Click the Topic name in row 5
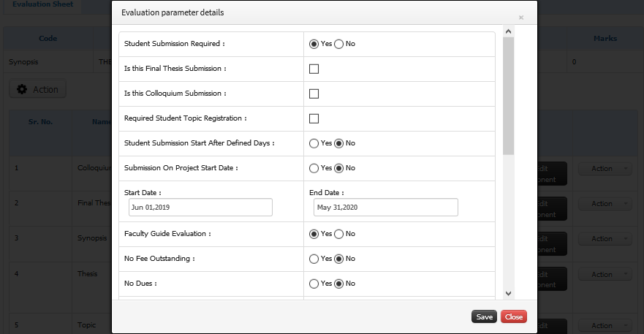This screenshot has width=644, height=334. click(87, 325)
